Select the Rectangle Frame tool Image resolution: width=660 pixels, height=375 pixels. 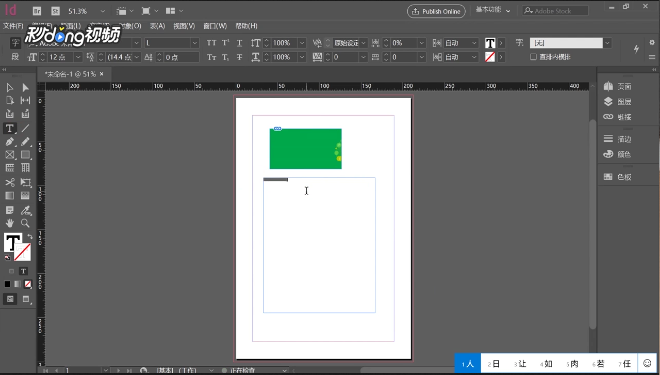pyautogui.click(x=10, y=155)
